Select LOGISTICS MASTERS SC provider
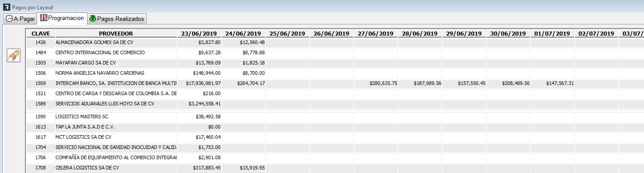Image resolution: width=644 pixels, height=173 pixels. (116, 117)
